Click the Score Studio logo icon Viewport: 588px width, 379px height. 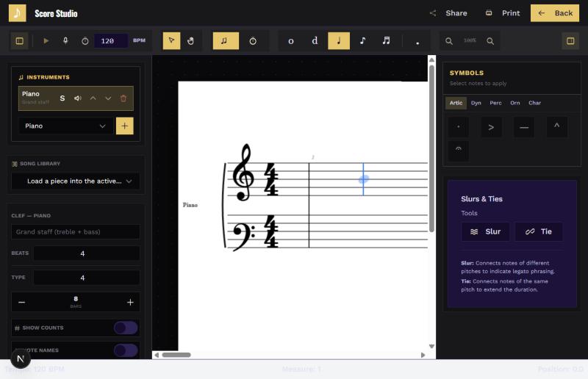[17, 13]
